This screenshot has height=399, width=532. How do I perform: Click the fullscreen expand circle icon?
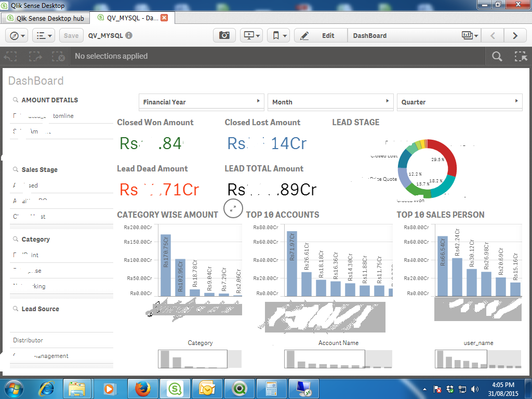(233, 208)
